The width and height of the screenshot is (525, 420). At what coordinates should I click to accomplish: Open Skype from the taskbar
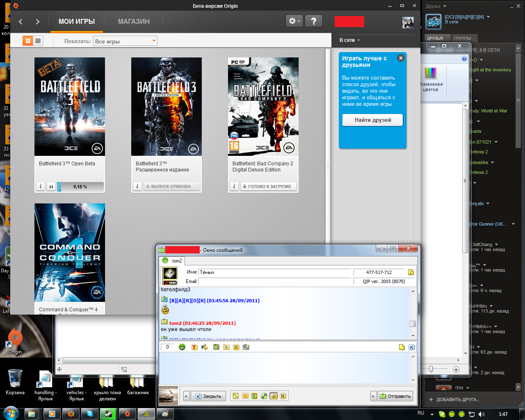(x=90, y=414)
